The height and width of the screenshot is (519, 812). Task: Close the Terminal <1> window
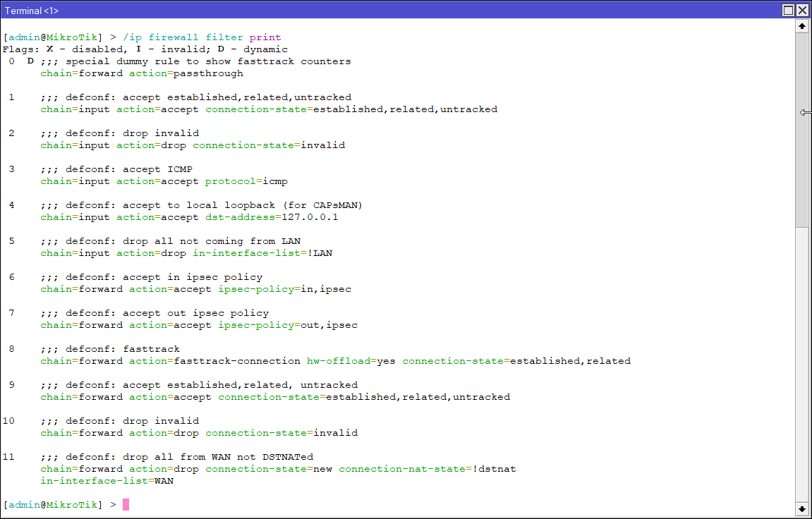(x=802, y=11)
